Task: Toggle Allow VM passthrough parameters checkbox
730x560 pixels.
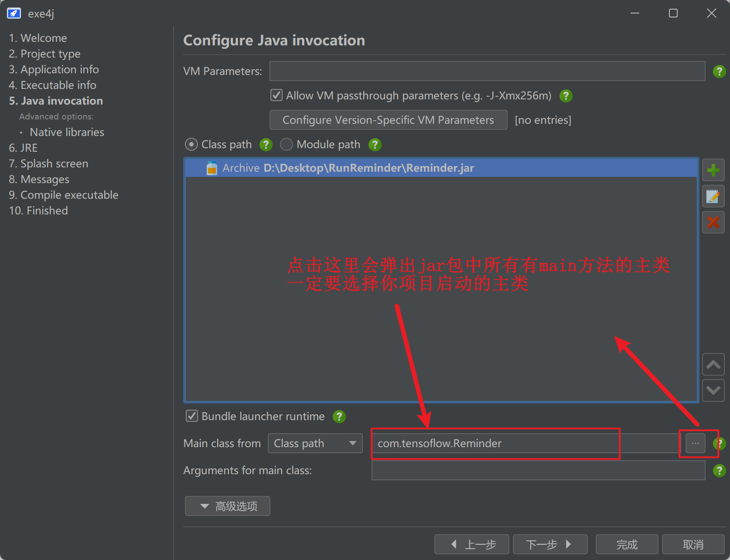Action: click(276, 95)
